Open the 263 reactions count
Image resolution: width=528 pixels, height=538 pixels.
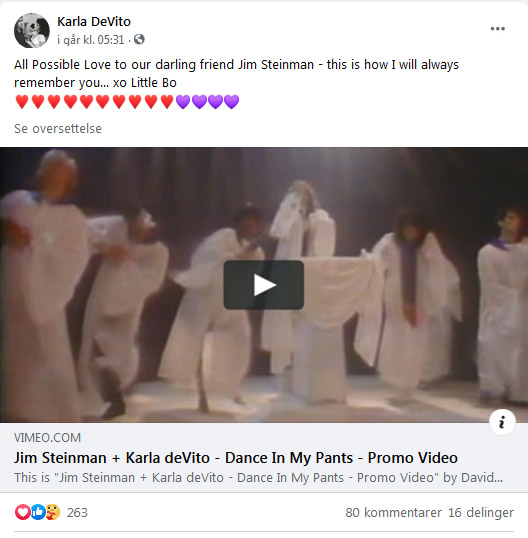tap(77, 513)
